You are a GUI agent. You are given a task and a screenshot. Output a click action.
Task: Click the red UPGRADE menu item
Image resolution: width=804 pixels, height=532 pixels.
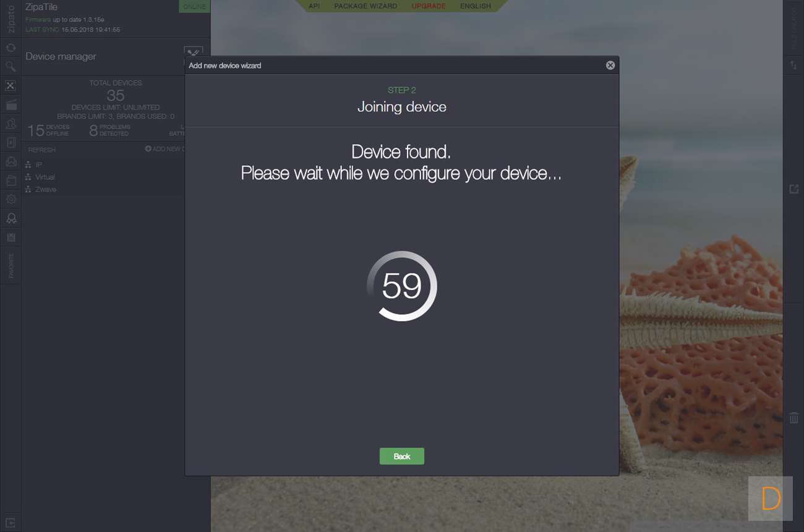(x=429, y=6)
